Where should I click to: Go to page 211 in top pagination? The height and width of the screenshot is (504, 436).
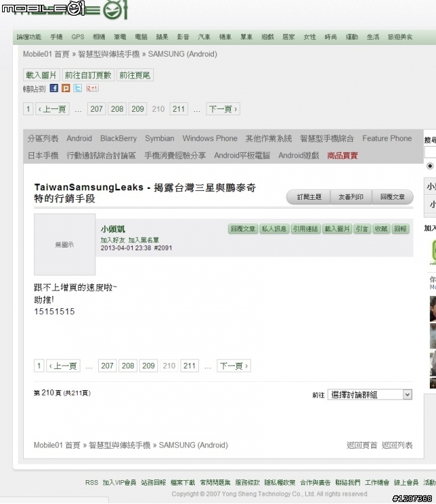click(x=178, y=109)
